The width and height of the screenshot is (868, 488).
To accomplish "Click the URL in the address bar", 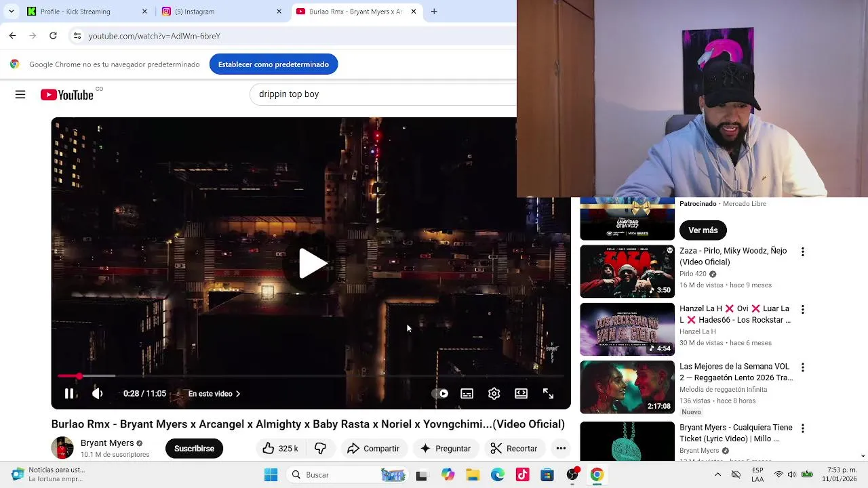I will pos(154,36).
